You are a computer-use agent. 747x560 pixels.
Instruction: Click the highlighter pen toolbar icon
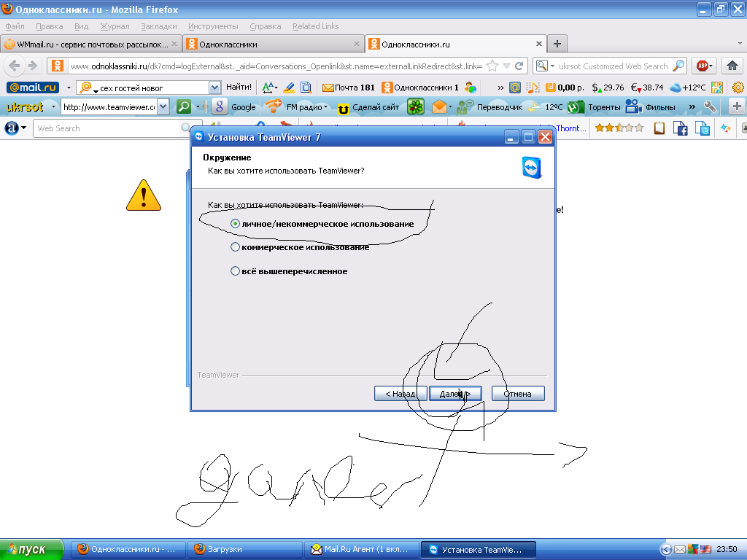tap(289, 87)
